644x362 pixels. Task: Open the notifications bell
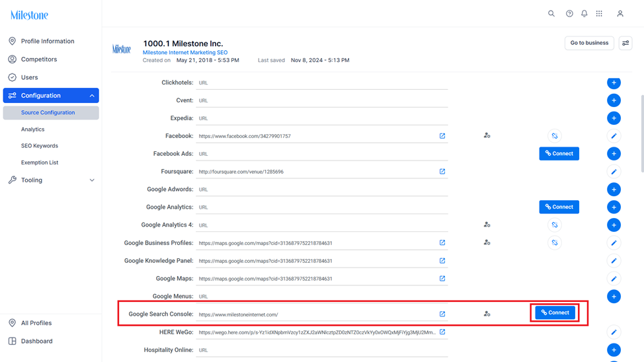click(x=584, y=14)
